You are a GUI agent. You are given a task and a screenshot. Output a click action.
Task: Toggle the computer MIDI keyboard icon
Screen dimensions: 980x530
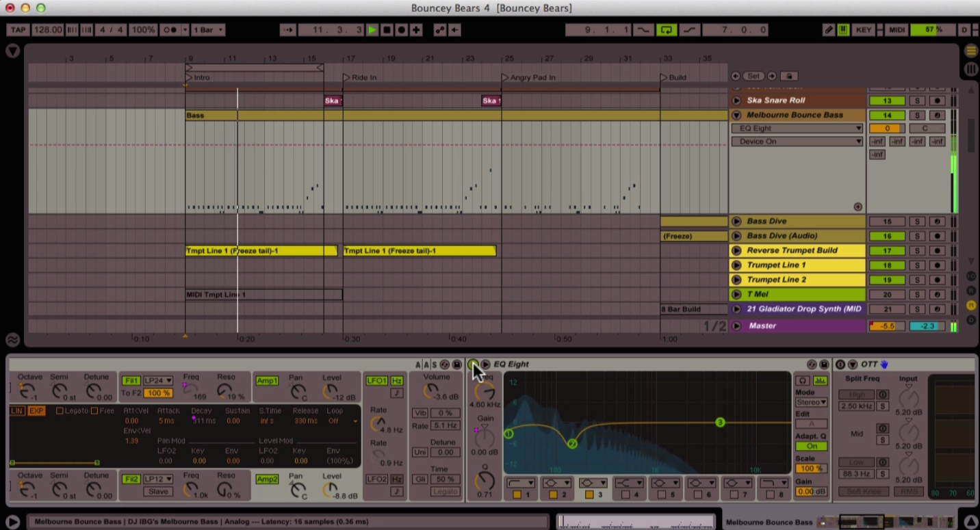point(843,30)
